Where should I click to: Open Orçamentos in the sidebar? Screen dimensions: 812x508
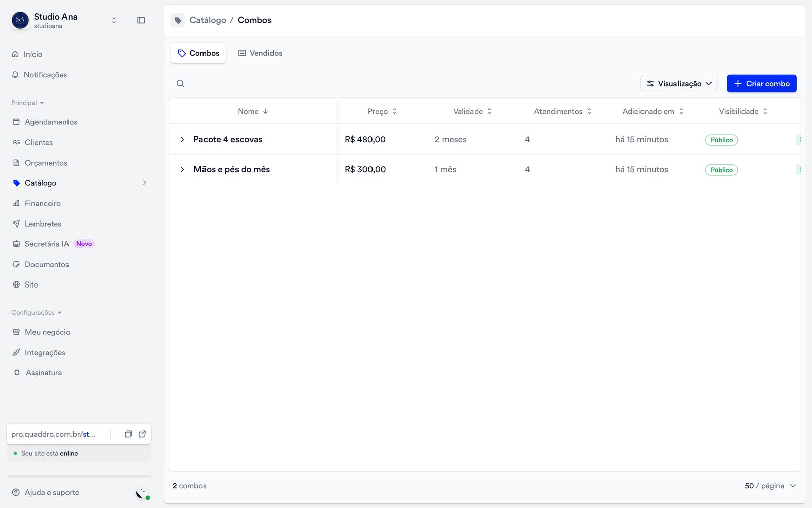tap(46, 163)
